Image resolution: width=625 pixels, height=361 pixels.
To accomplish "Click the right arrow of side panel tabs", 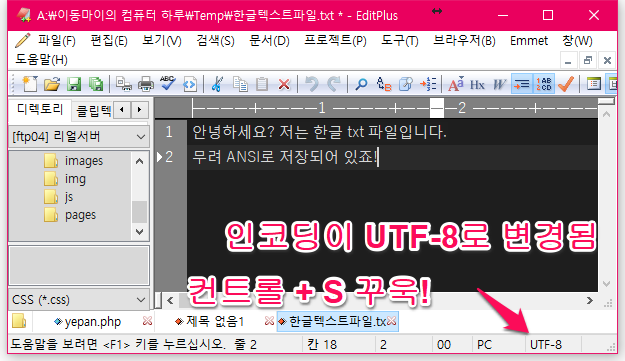I will point(139,110).
